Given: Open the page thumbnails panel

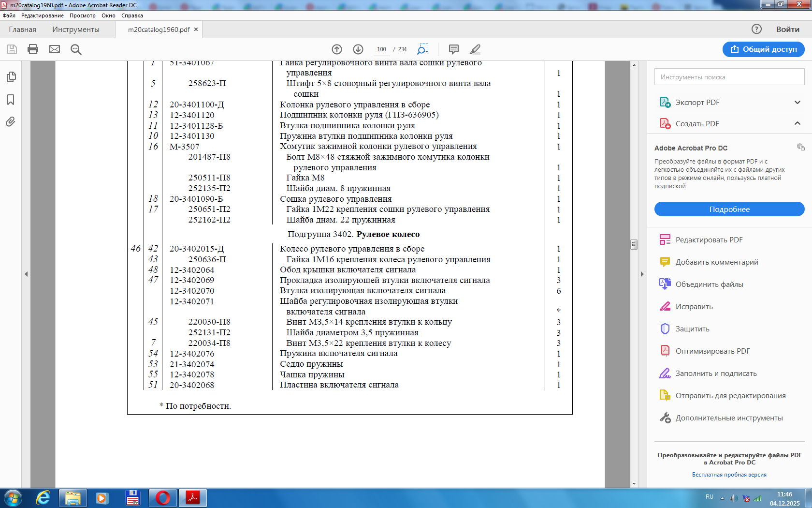Looking at the screenshot, I should (x=11, y=77).
